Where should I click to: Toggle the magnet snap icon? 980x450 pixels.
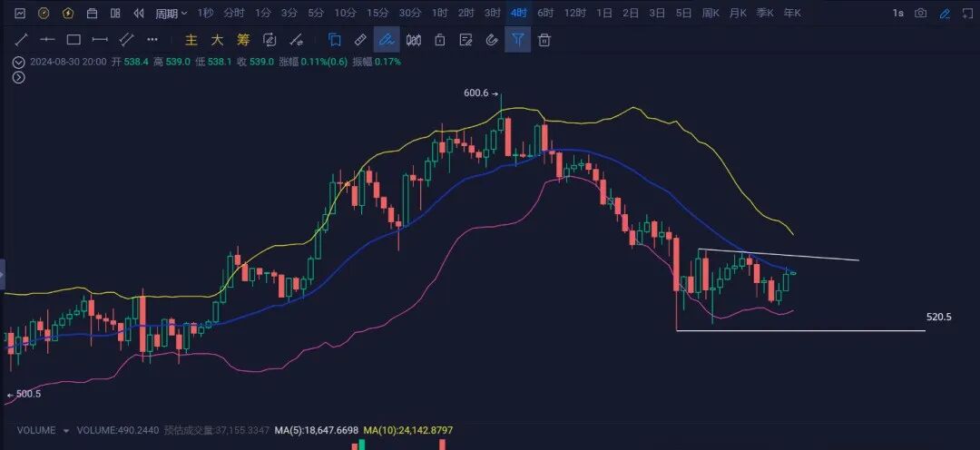(492, 40)
